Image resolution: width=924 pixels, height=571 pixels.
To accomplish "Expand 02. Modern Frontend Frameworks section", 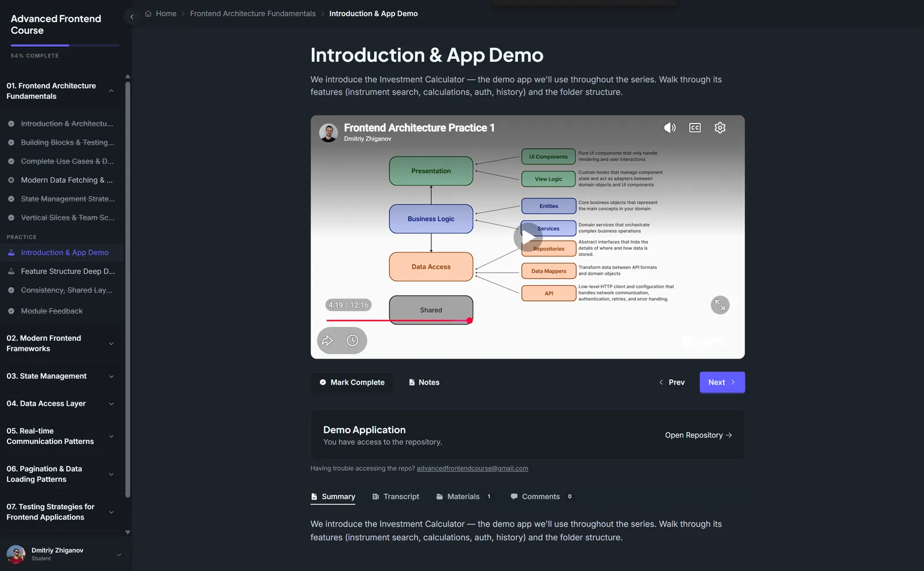I will 111,344.
